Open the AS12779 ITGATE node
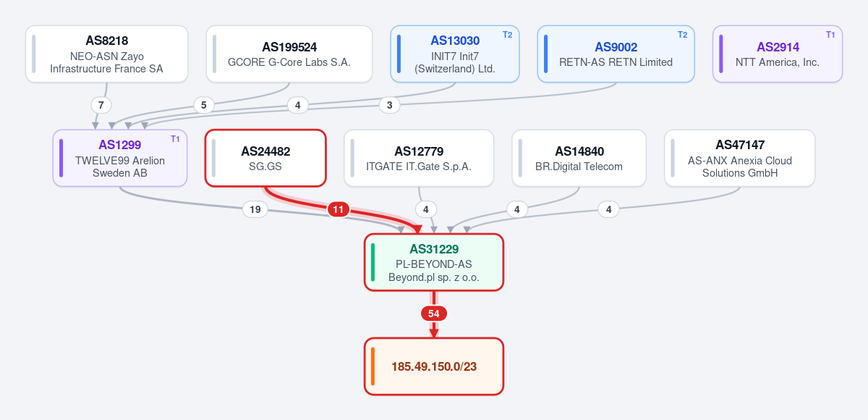The image size is (868, 420). [x=419, y=158]
